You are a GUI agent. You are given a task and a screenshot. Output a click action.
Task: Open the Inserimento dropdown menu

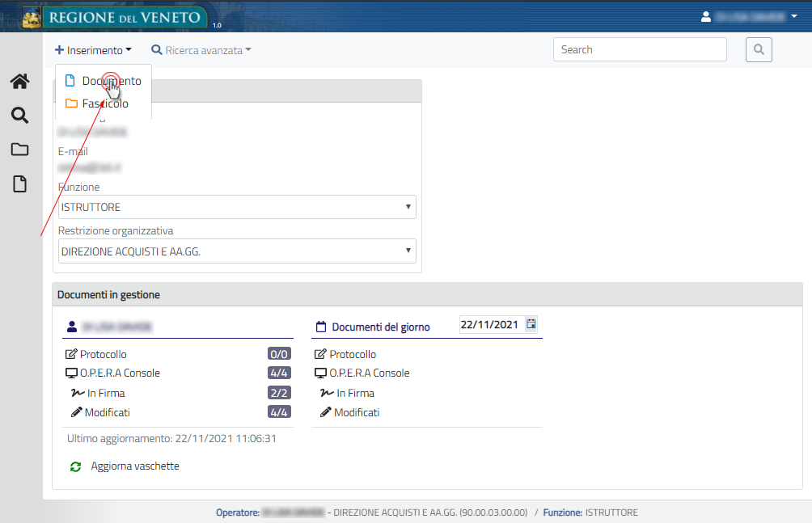[x=93, y=50]
